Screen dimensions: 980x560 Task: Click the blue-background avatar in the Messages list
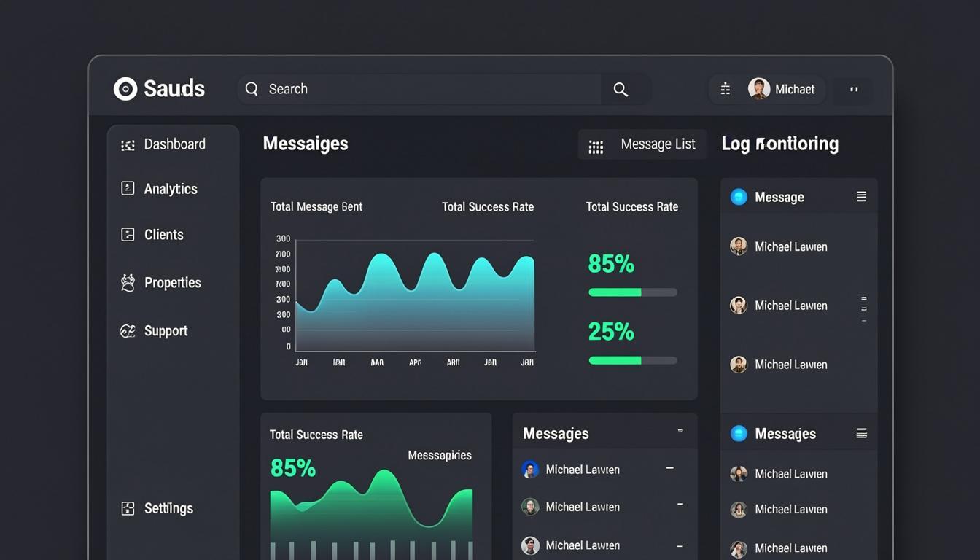click(x=530, y=470)
